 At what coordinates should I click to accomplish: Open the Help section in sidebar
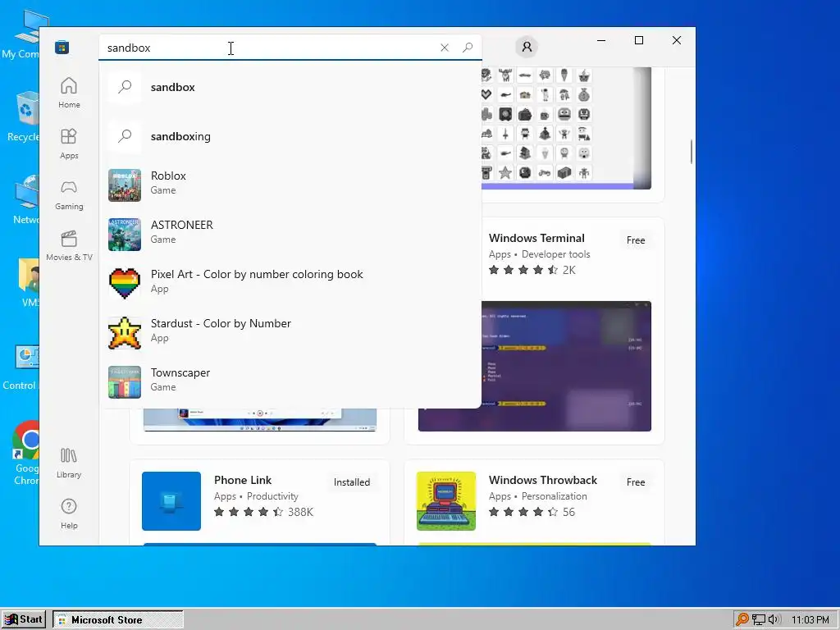coord(69,514)
